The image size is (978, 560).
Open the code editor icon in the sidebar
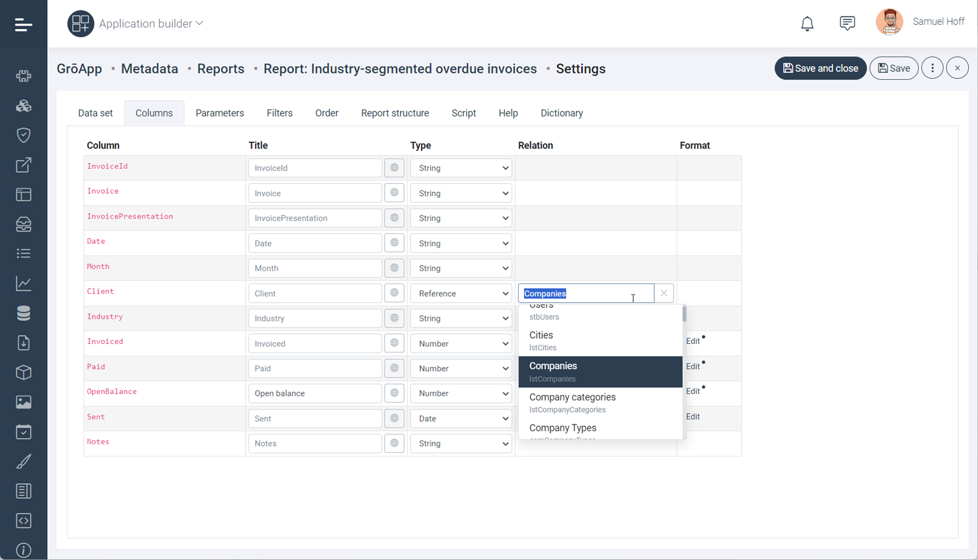[x=23, y=521]
